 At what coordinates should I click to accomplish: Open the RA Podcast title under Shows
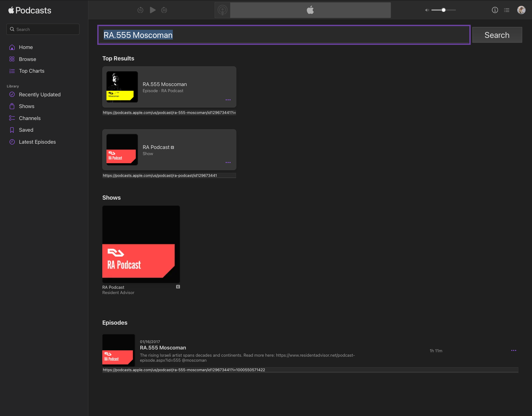(x=113, y=287)
